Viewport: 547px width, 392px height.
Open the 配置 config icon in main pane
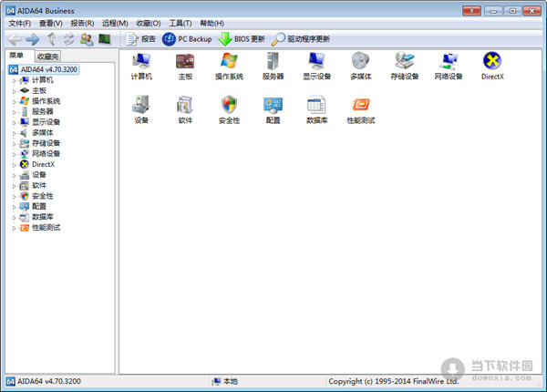273,110
